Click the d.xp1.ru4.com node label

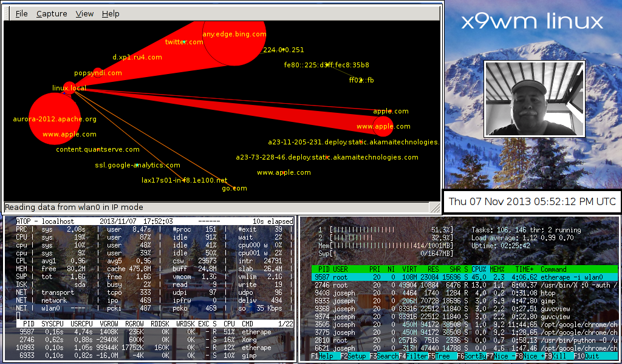(x=137, y=58)
